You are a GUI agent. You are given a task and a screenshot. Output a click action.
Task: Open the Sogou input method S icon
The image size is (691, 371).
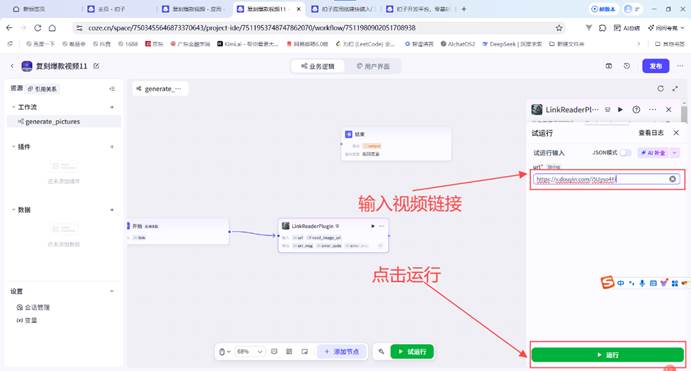tap(607, 282)
